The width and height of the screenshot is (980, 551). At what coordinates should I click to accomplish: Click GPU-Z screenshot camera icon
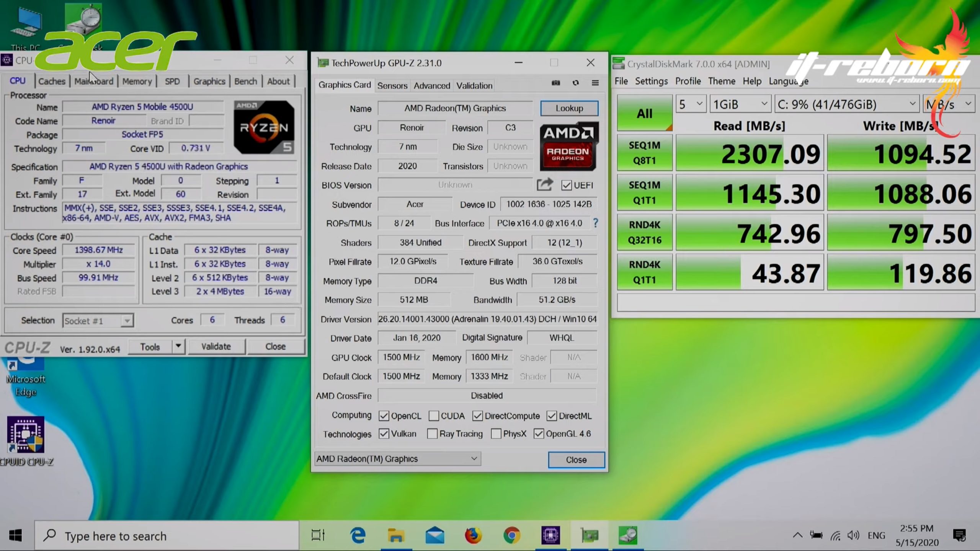point(555,83)
